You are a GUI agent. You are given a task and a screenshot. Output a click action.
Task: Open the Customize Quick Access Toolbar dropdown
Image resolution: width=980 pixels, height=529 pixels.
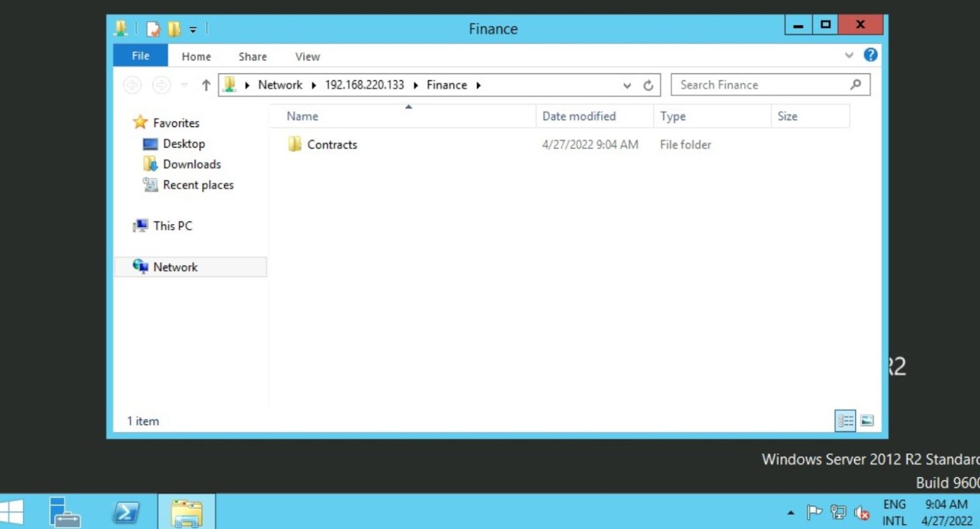tap(193, 29)
